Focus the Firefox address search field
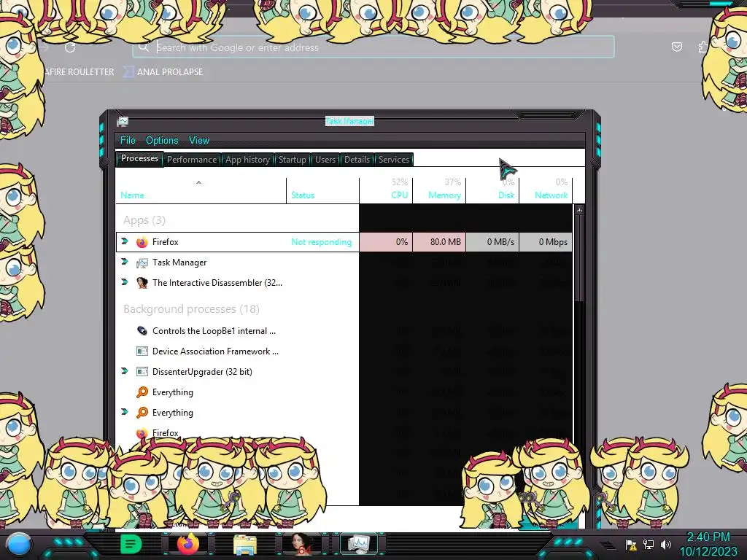This screenshot has width=747, height=560. click(373, 47)
